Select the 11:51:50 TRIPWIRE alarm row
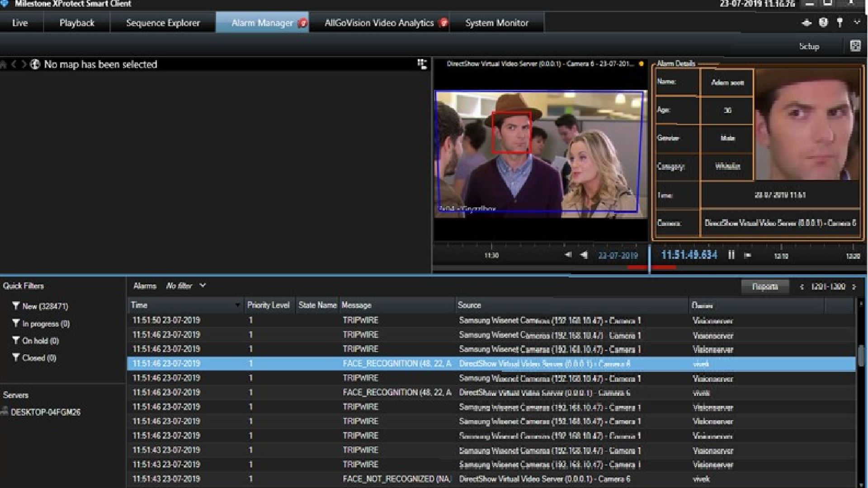 click(x=491, y=320)
